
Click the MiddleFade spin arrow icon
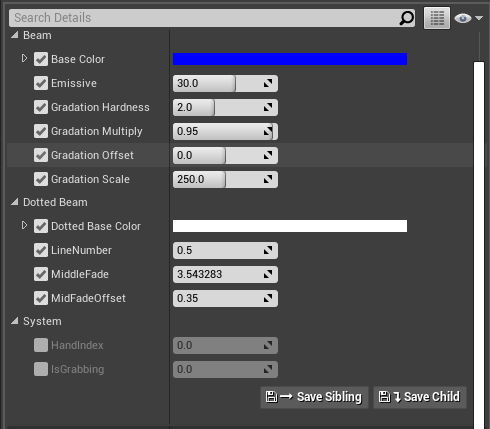coord(268,274)
